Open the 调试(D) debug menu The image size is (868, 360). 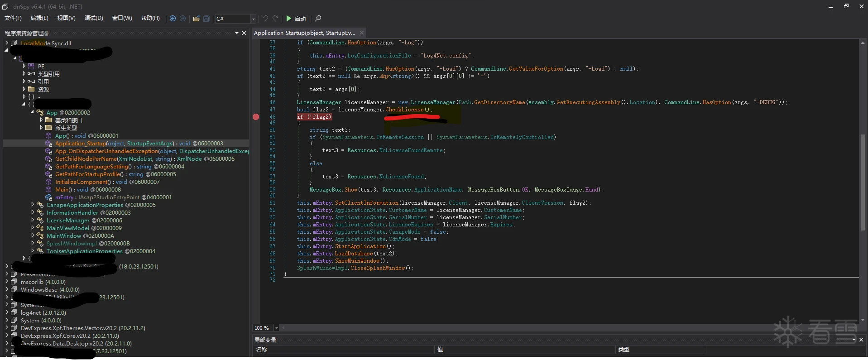[x=94, y=18]
